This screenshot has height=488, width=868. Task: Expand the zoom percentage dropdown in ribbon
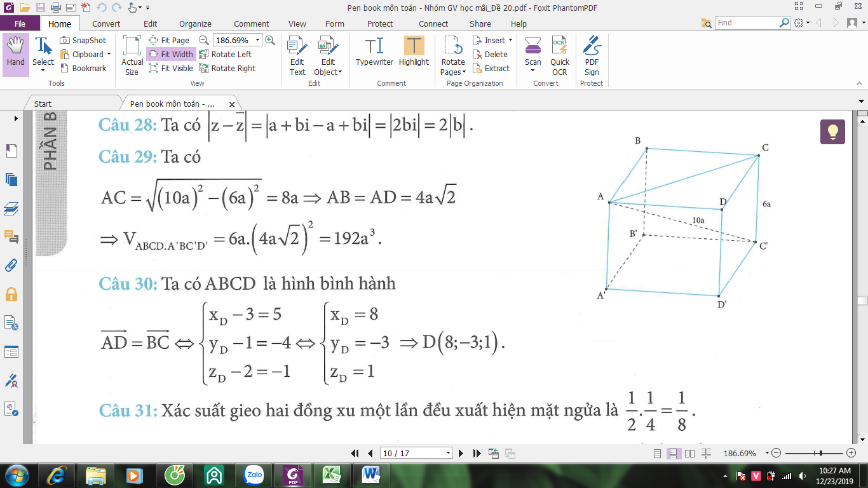257,40
